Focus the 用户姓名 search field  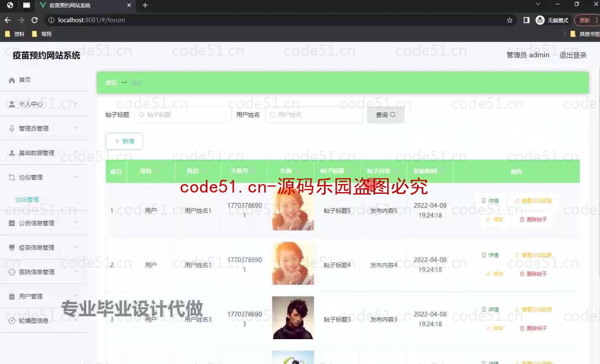(314, 115)
